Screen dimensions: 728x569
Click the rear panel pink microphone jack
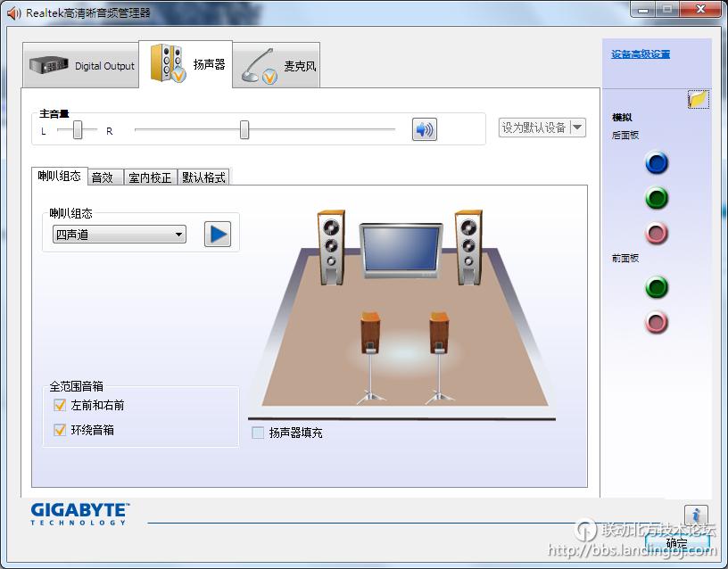pyautogui.click(x=657, y=233)
